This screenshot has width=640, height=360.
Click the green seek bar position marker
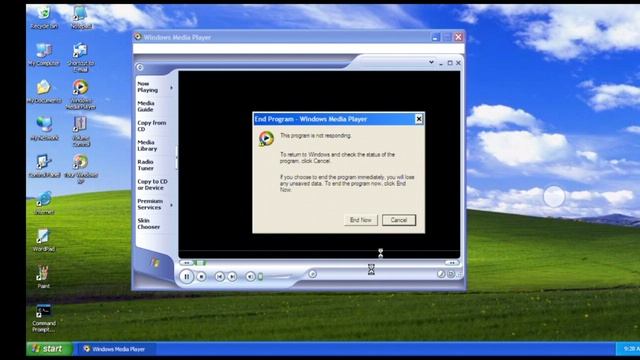(200, 262)
